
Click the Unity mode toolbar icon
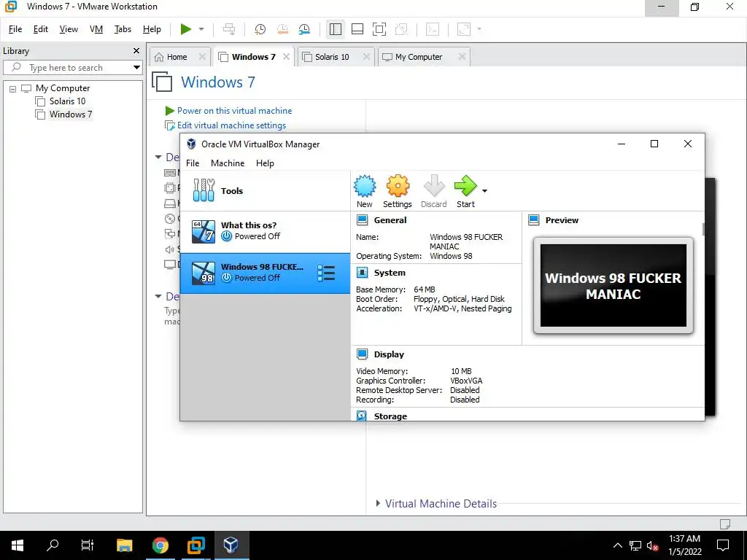(x=402, y=29)
